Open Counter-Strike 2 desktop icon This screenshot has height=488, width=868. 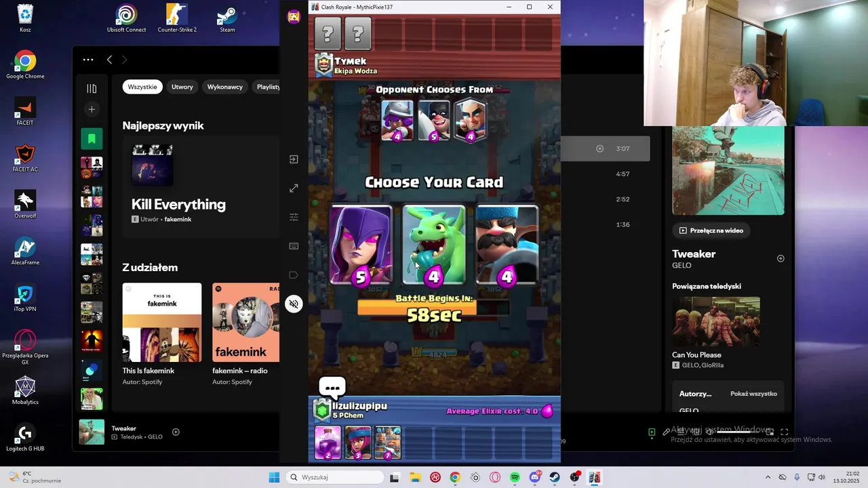pyautogui.click(x=177, y=18)
